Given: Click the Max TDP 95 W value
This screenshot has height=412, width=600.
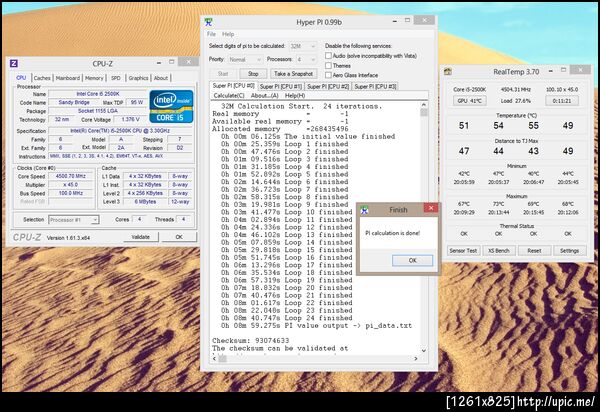Looking at the screenshot, I should click(137, 103).
